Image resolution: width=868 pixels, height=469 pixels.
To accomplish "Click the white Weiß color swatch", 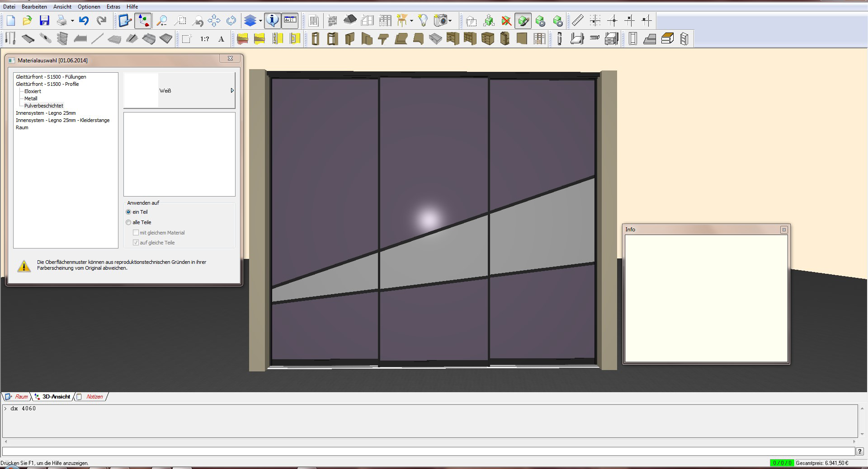I will (x=141, y=91).
